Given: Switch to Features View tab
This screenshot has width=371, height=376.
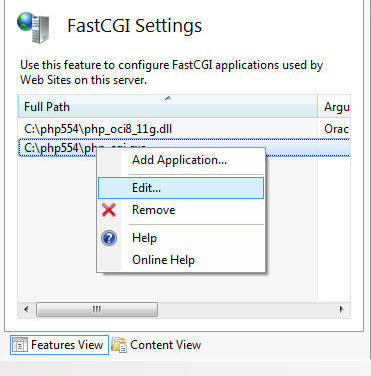Looking at the screenshot, I should click(x=59, y=345).
